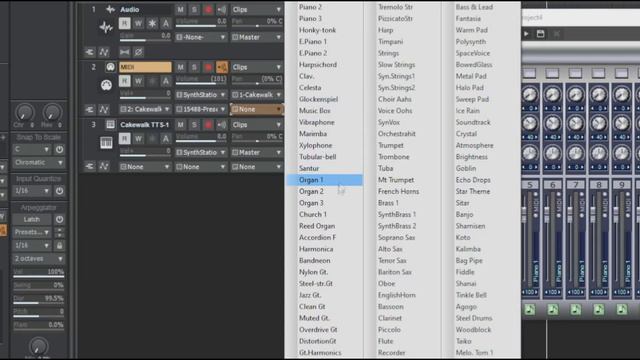
Task: Solo the Cakewalk TTS-1 track
Action: click(194, 124)
